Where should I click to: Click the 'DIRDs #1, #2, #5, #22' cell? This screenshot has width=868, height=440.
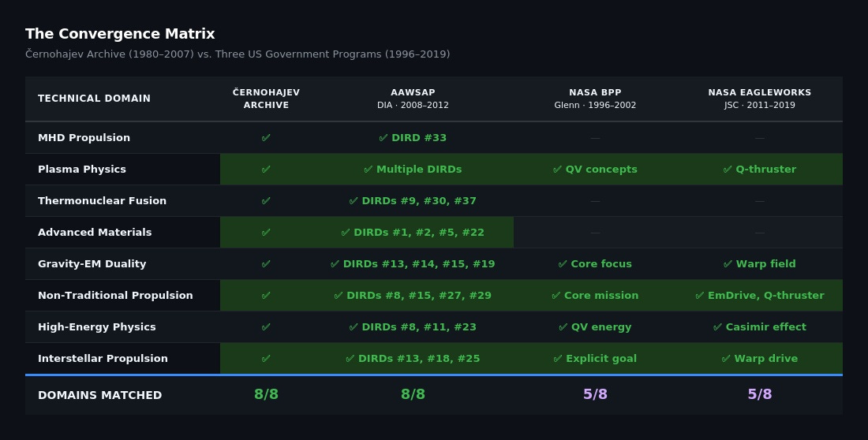pos(413,233)
